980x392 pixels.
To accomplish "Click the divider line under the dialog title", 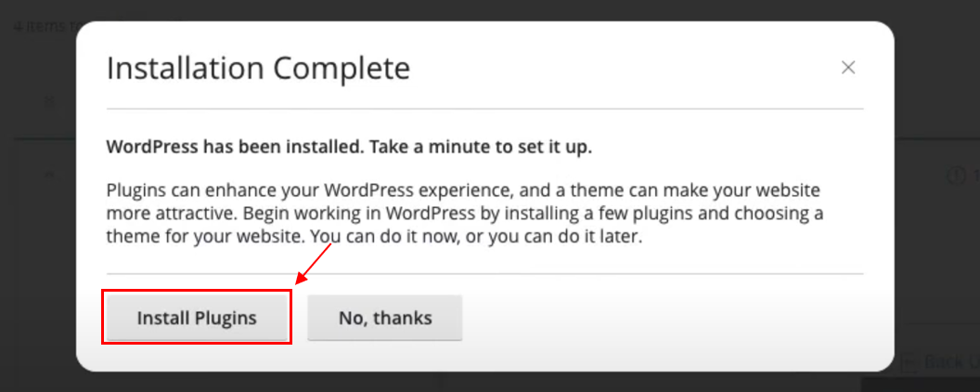I will pos(484,109).
